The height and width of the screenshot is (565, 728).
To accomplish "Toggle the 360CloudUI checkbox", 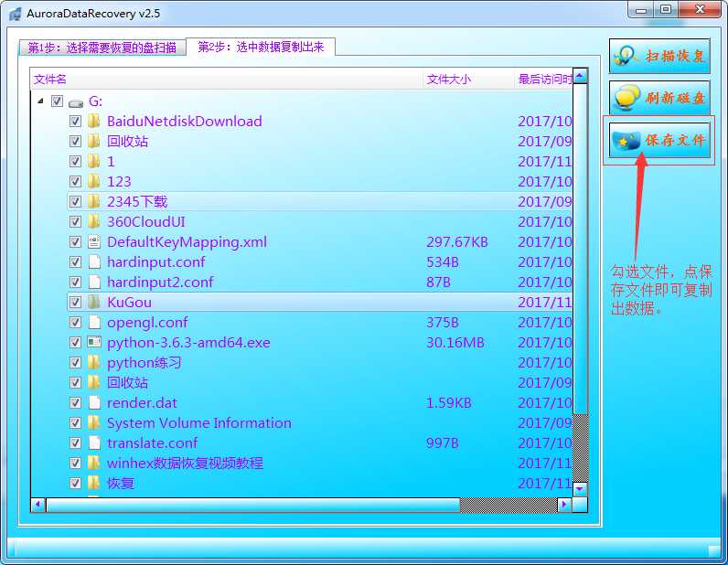I will point(75,221).
